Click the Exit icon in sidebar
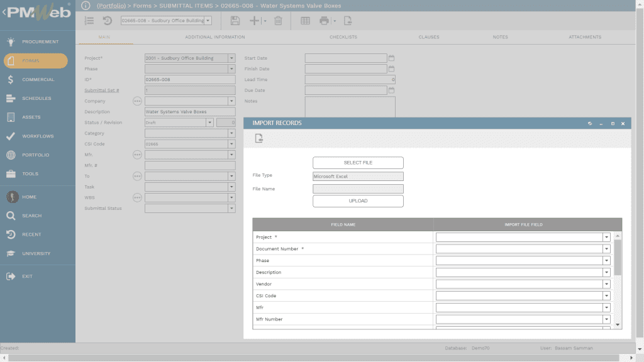644x362 pixels. [11, 277]
